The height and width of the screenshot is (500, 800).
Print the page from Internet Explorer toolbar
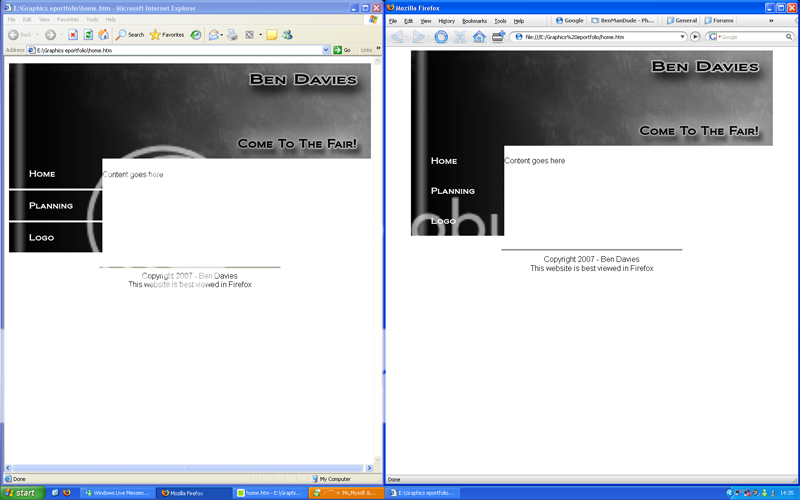(232, 35)
